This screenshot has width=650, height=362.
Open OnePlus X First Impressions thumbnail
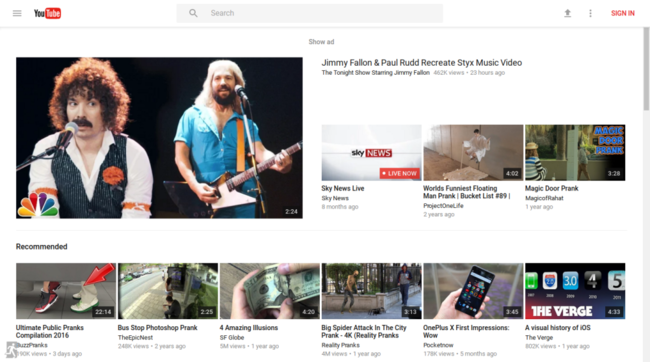(473, 291)
